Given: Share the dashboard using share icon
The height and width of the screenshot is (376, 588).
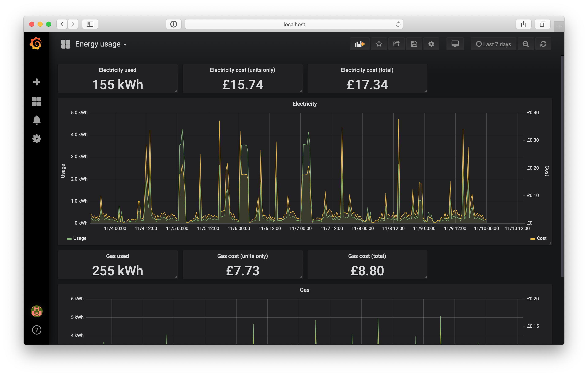Looking at the screenshot, I should click(x=396, y=44).
